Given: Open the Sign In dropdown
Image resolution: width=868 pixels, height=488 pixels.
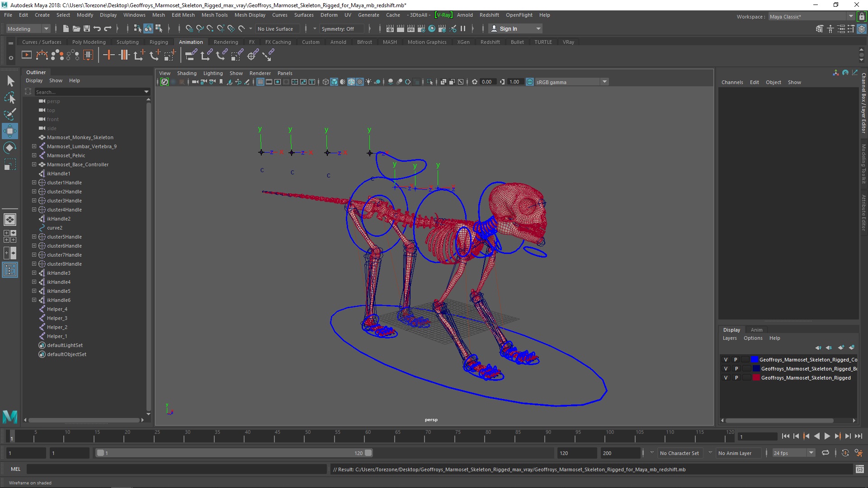Looking at the screenshot, I should [515, 28].
